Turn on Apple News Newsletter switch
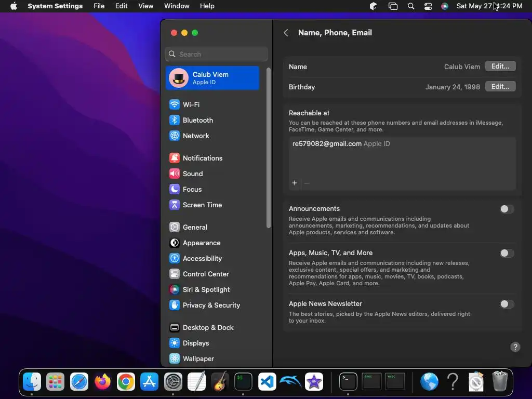532x399 pixels. click(x=507, y=304)
